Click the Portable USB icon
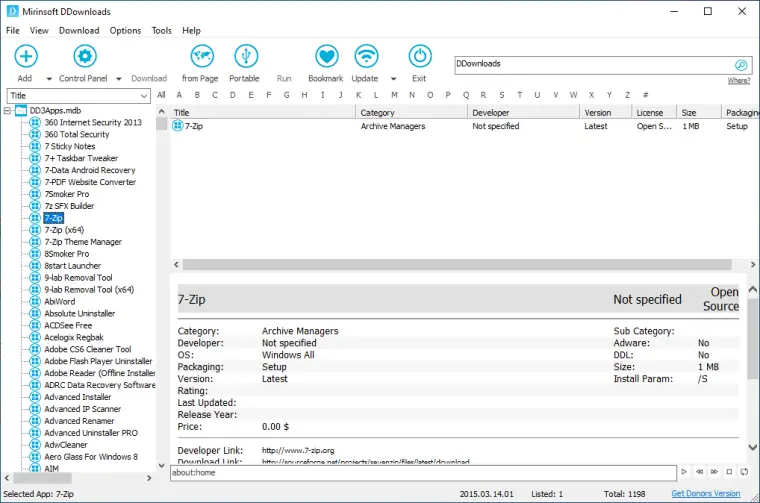 246,56
